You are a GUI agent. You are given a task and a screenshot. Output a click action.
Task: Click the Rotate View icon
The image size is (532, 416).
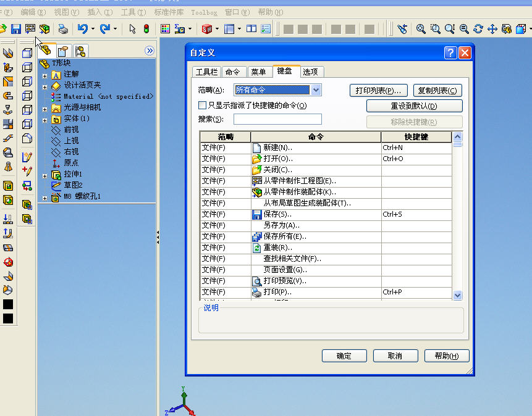pyautogui.click(x=478, y=29)
